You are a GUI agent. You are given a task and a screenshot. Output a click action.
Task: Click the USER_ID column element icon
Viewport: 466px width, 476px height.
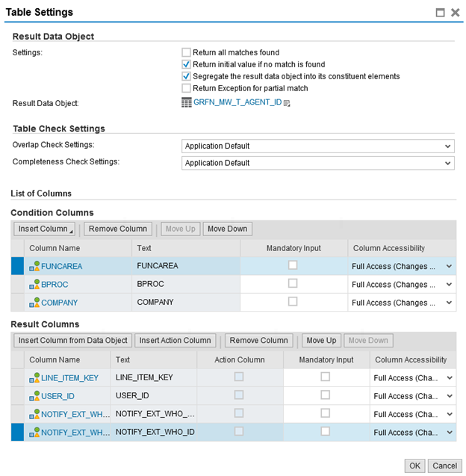pyautogui.click(x=34, y=396)
